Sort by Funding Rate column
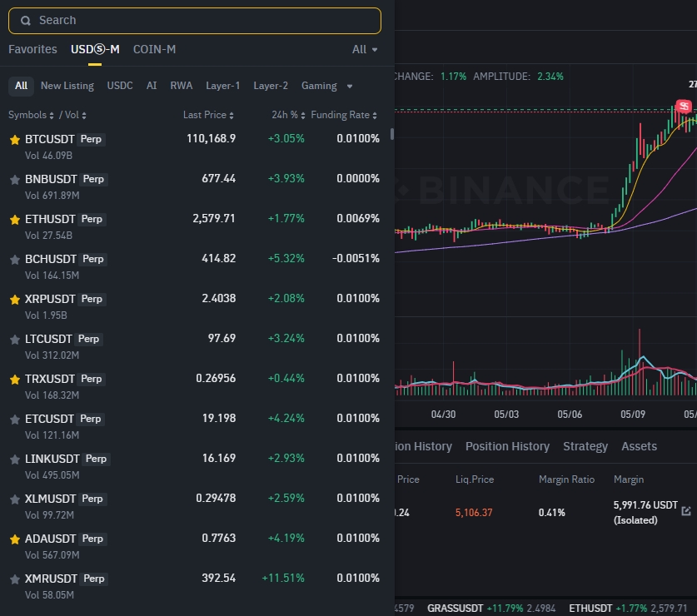Viewport: 697px width, 616px height. click(x=344, y=115)
